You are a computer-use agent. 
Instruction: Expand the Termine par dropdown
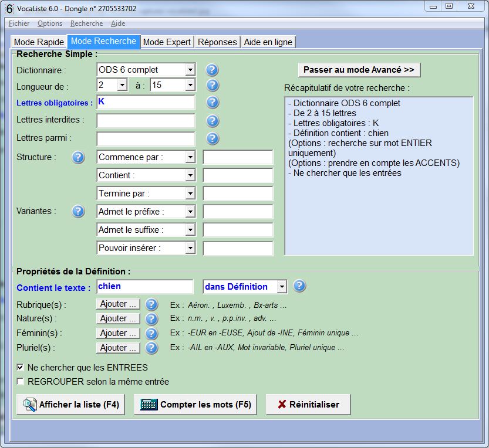[x=190, y=194]
